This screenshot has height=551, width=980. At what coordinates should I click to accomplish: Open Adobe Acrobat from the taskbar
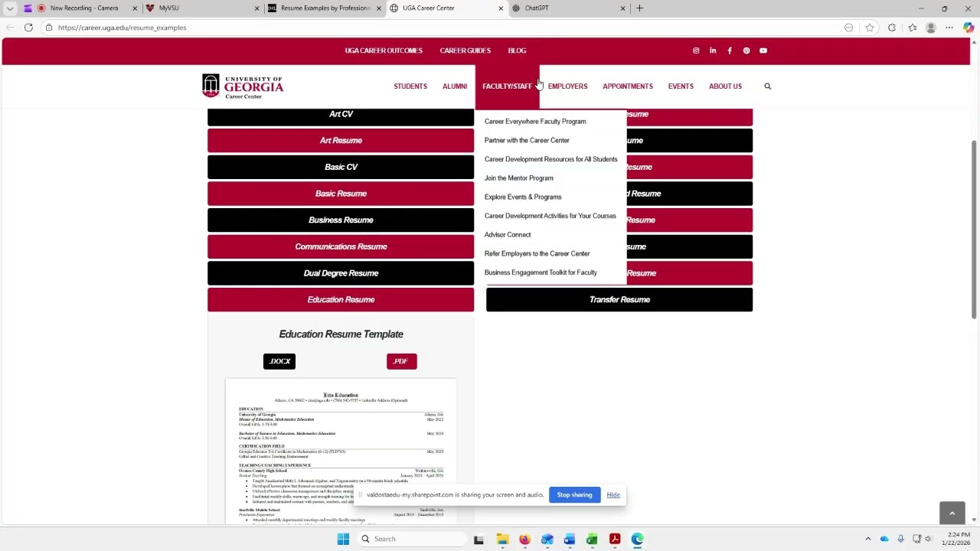[x=615, y=539]
